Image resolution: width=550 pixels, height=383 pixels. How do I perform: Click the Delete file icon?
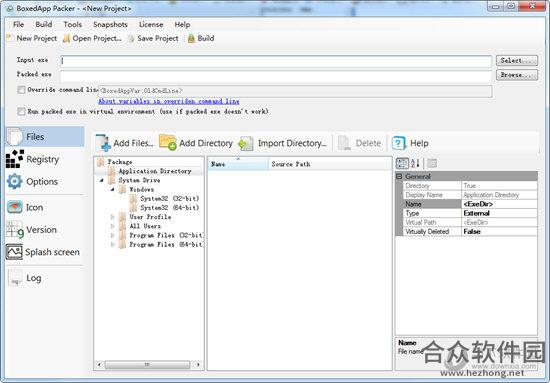(344, 143)
